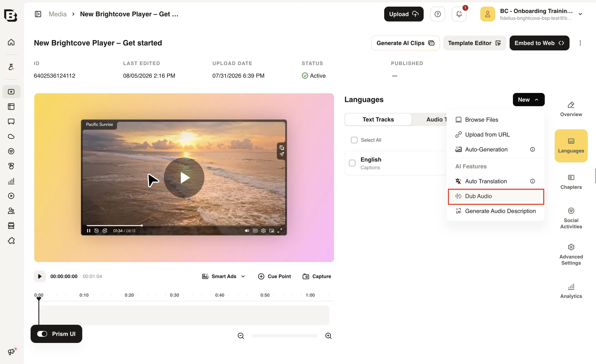Play the video in the preview

[184, 178]
